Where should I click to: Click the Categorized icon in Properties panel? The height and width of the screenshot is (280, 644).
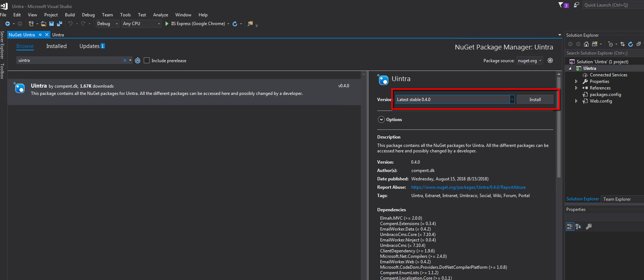[x=570, y=227]
